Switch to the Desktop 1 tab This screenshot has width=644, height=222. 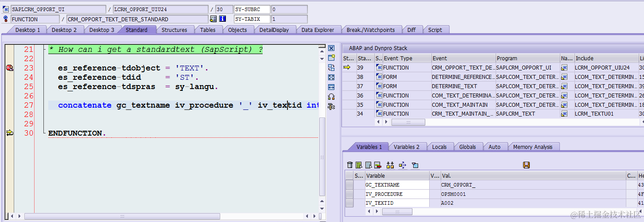coord(27,30)
